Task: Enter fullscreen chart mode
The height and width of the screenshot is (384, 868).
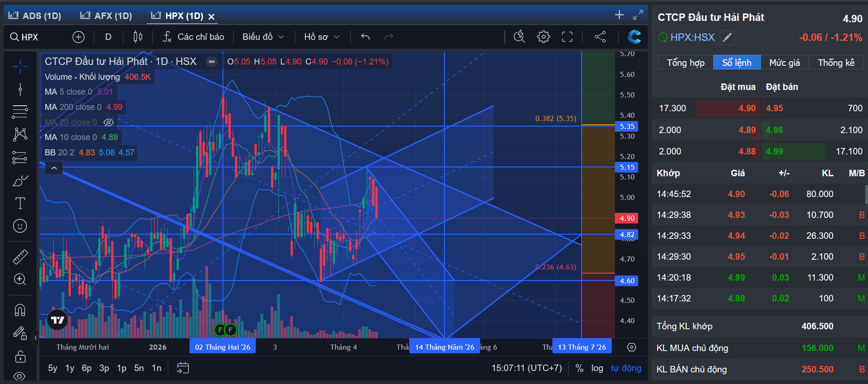Action: click(x=567, y=37)
